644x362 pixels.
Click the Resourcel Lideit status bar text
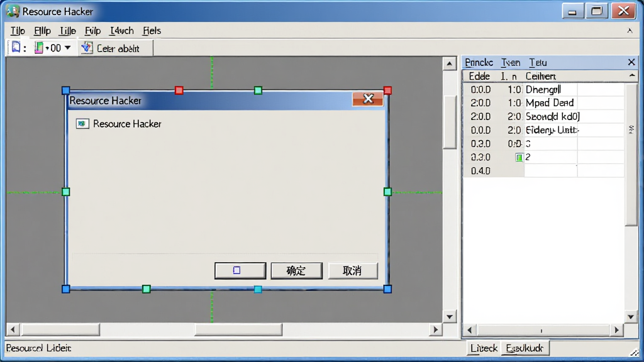pyautogui.click(x=38, y=348)
